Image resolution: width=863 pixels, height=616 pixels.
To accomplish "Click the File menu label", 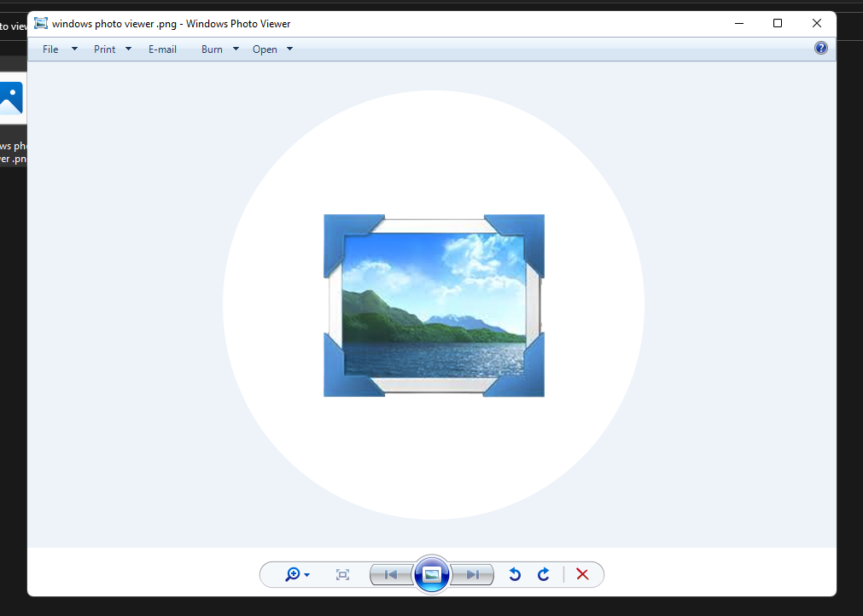I will pos(50,49).
